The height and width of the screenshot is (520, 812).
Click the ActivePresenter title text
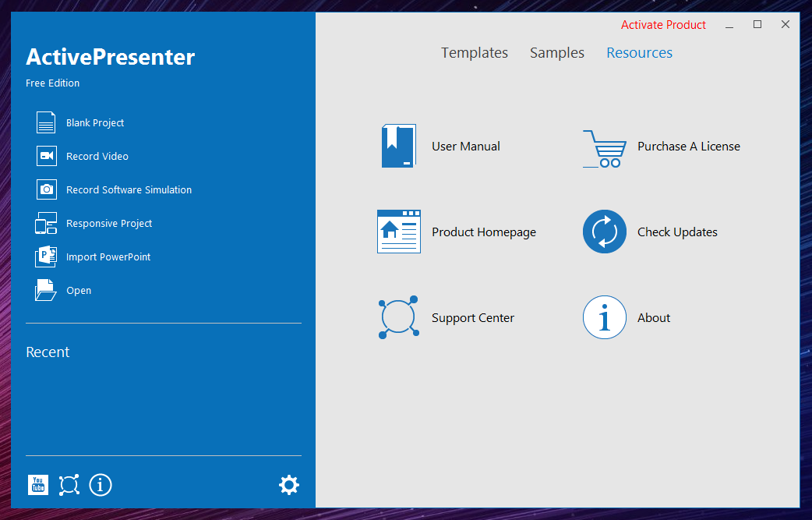pos(111,57)
